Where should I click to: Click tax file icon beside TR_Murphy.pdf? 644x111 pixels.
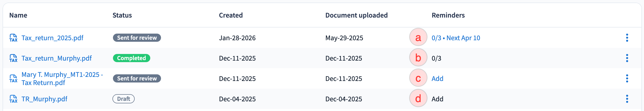coord(13,99)
